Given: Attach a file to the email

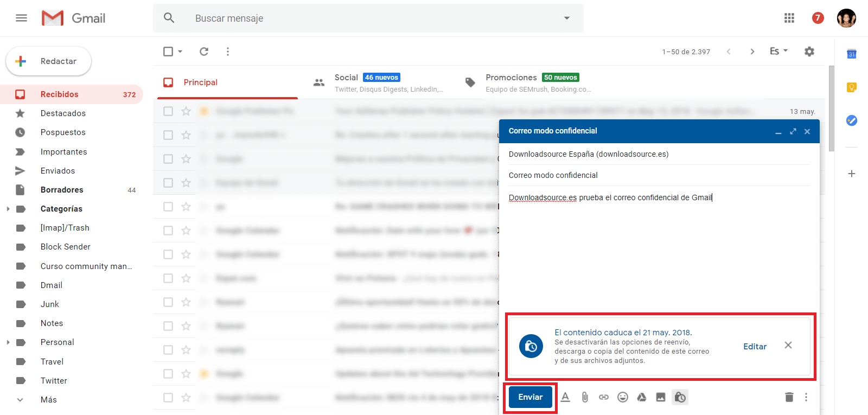Looking at the screenshot, I should point(585,397).
